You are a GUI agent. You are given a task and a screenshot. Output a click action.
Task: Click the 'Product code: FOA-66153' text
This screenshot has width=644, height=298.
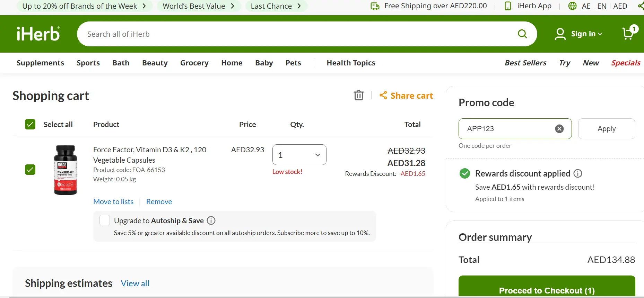click(129, 170)
